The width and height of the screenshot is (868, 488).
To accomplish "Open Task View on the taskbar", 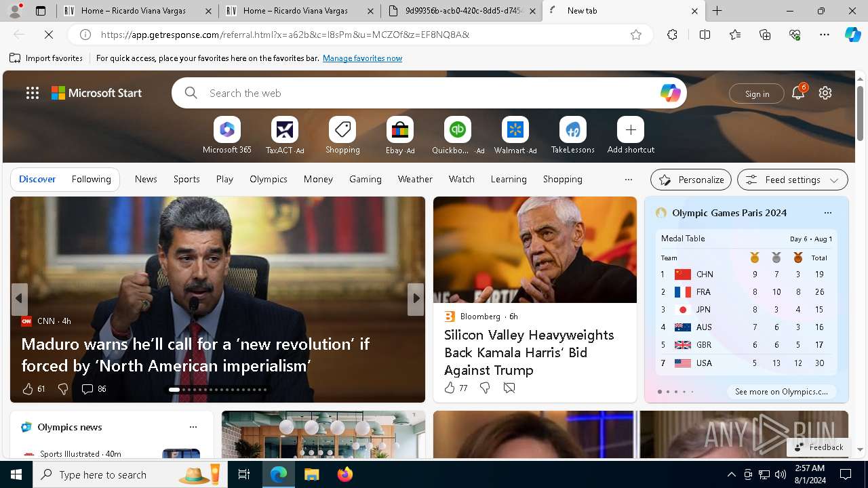I will (x=244, y=474).
